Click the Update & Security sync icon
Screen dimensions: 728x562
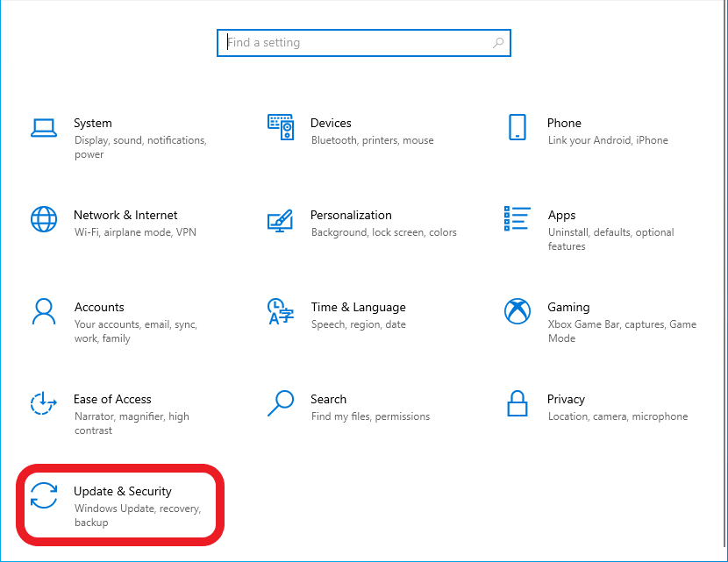pos(44,495)
